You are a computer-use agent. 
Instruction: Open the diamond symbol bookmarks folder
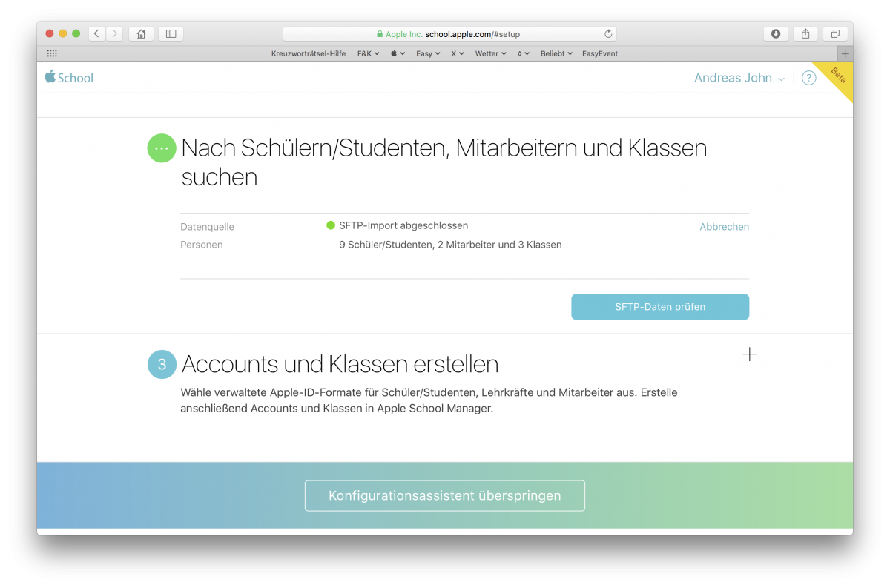523,53
